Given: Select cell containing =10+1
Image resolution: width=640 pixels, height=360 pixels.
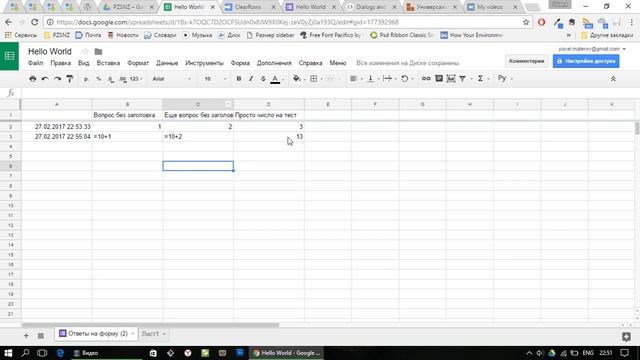Looking at the screenshot, I should (x=127, y=137).
